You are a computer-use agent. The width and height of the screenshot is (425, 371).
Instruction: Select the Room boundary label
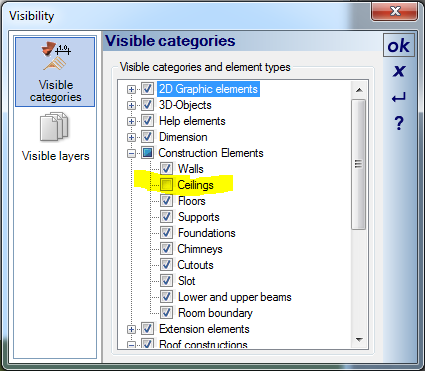215,313
